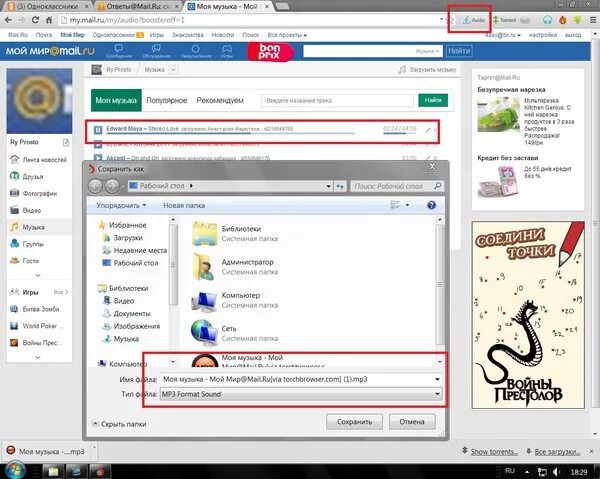Click the Введите название трека search field
The height and width of the screenshot is (479, 600).
coord(337,100)
